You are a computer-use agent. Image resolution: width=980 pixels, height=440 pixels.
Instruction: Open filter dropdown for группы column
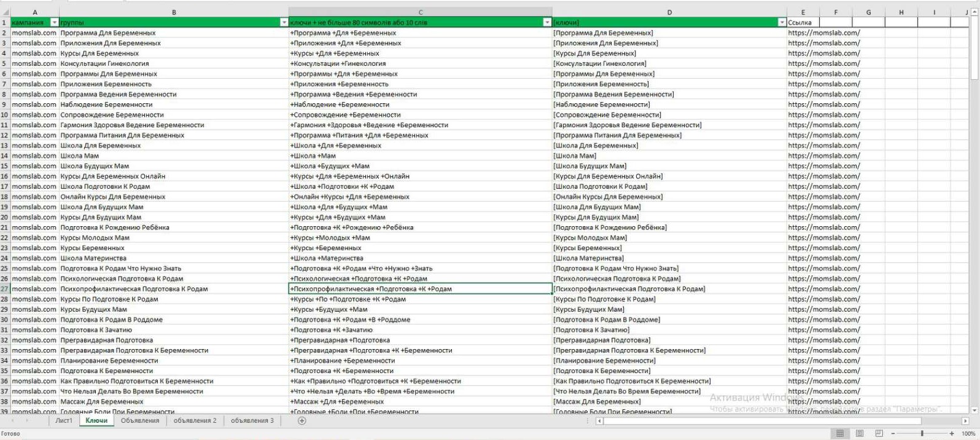(284, 22)
